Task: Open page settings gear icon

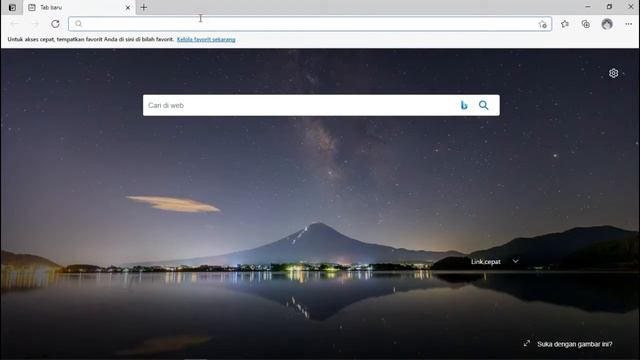Action: pyautogui.click(x=613, y=73)
